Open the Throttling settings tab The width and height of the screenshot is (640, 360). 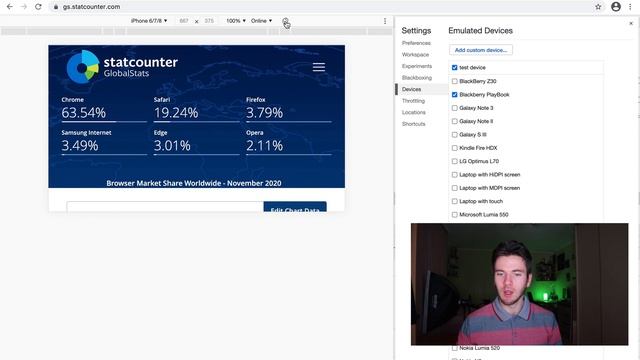click(x=413, y=101)
